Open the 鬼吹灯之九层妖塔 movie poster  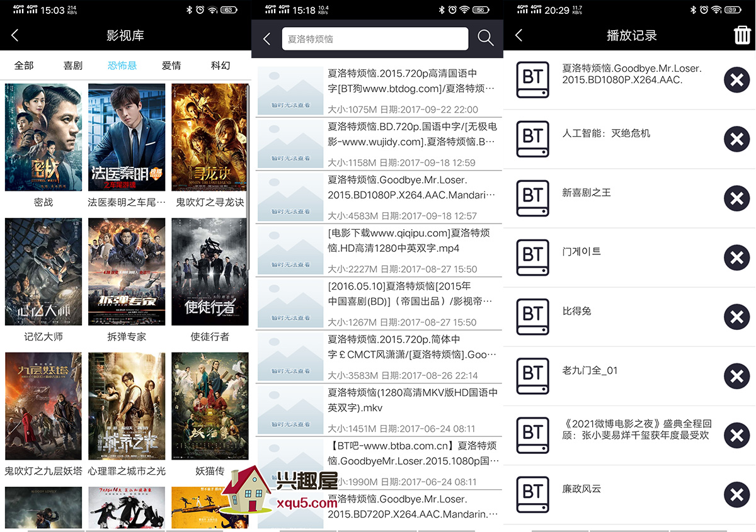point(43,406)
